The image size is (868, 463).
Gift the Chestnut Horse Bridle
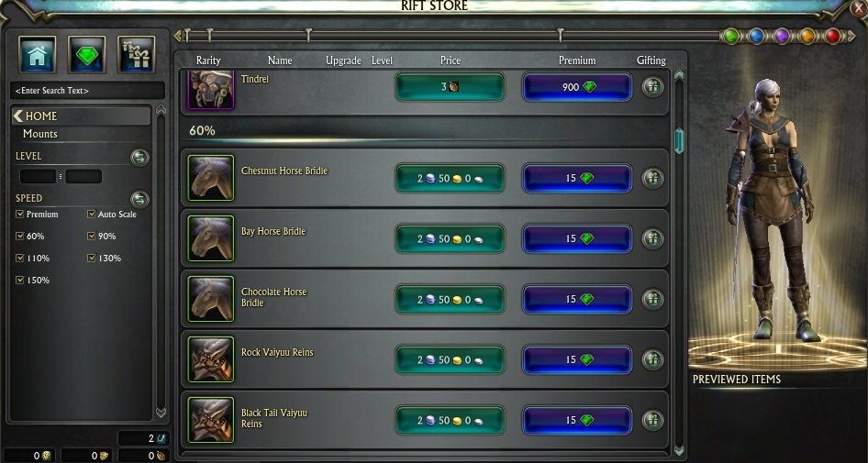point(652,178)
